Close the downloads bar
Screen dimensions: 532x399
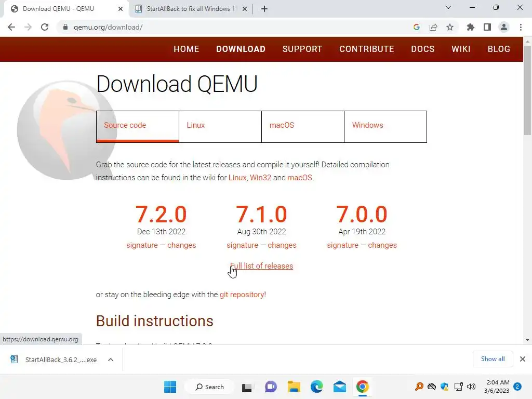coord(523,359)
